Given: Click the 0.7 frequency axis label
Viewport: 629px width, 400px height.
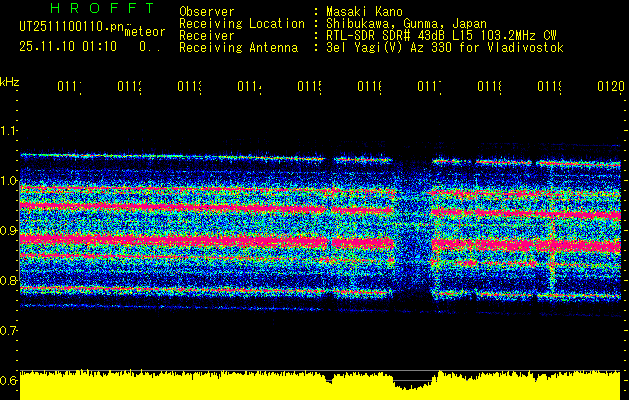Looking at the screenshot, I should [8, 331].
